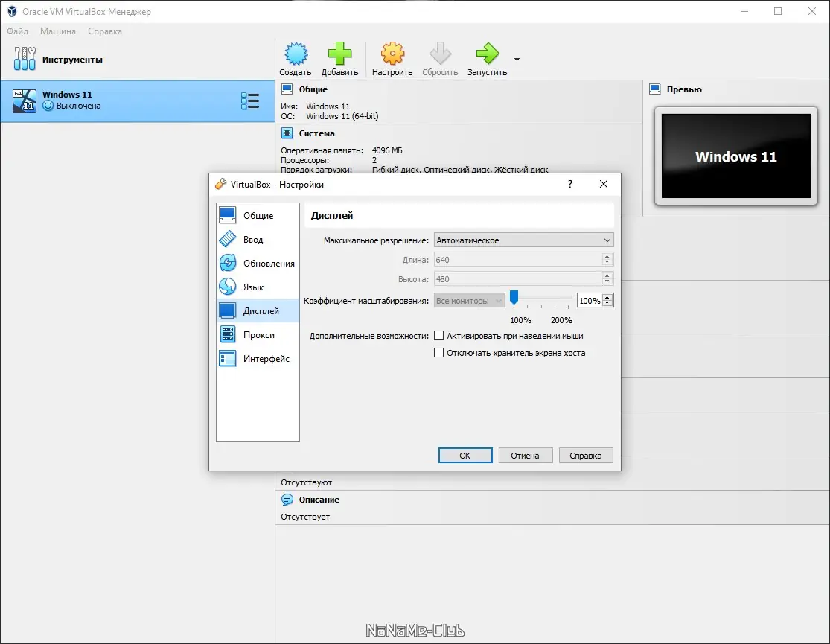This screenshot has height=644, width=830.
Task: Click the Интерфейс window icon
Action: (x=228, y=359)
